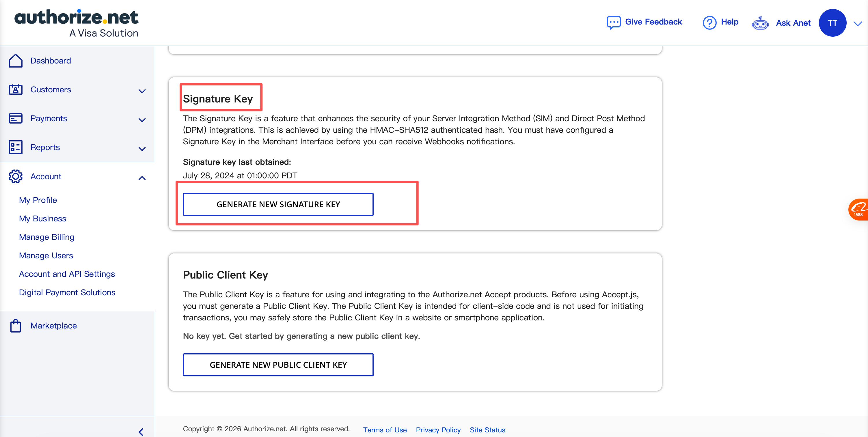Open Digital Payment Solutions

point(67,292)
